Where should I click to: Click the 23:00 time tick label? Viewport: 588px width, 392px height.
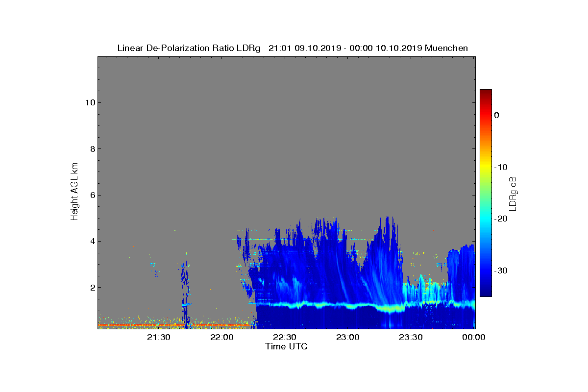348,337
